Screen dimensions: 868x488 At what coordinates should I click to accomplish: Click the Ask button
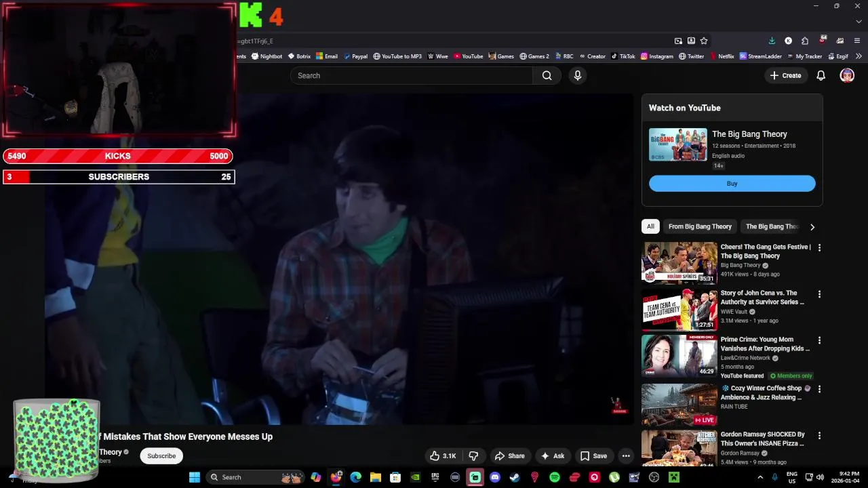tap(553, 456)
